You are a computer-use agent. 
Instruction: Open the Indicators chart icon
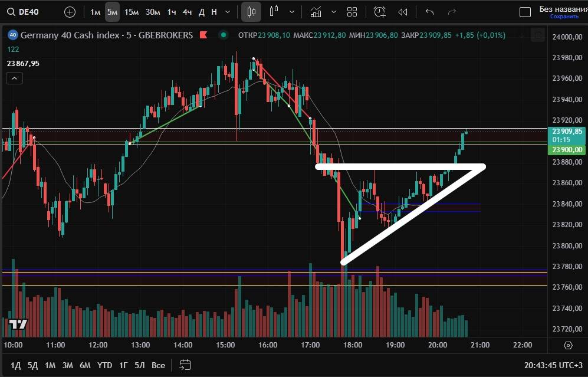316,12
